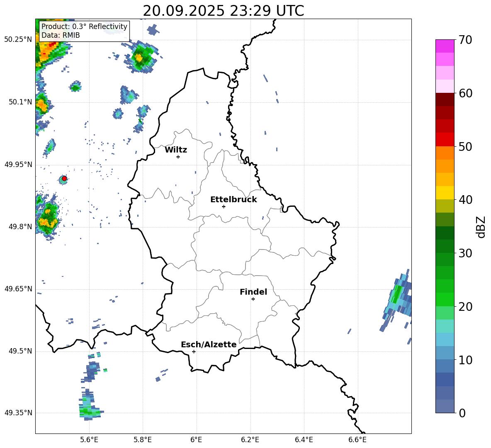
Task: Click the Esch/Alzette station label
Action: [209, 344]
